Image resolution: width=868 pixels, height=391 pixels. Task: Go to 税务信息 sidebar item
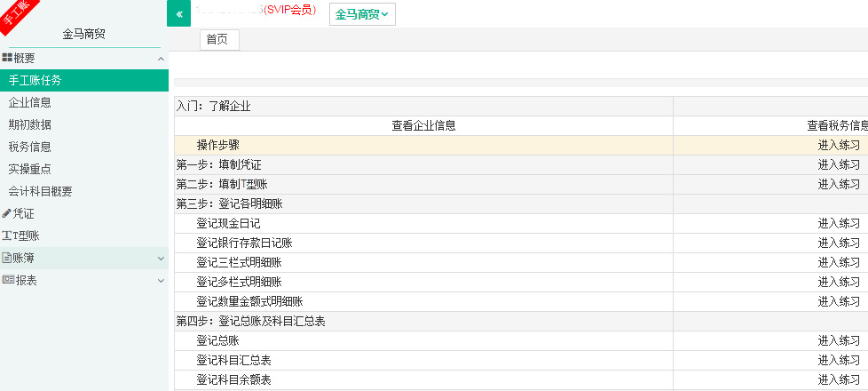coord(30,147)
